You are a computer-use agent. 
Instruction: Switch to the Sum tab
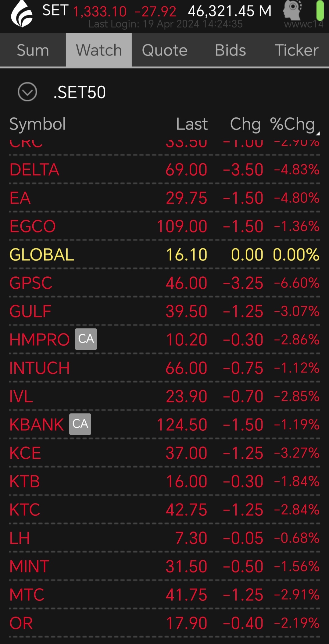click(33, 50)
